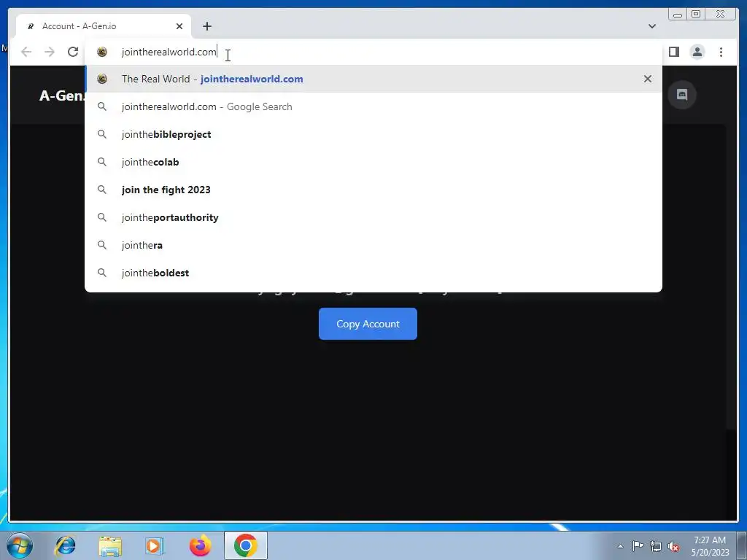This screenshot has width=747, height=560.
Task: Select jointherealworld.com Google Search suggestion
Action: click(373, 106)
